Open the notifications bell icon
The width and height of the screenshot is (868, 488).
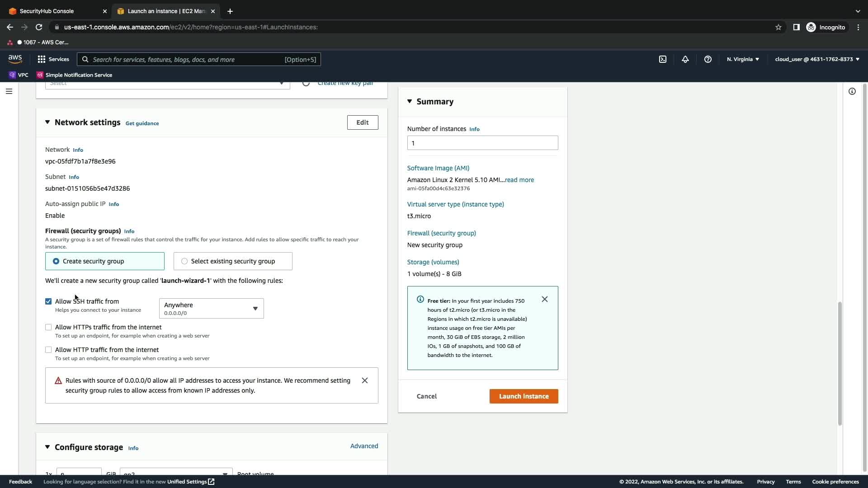coord(685,59)
